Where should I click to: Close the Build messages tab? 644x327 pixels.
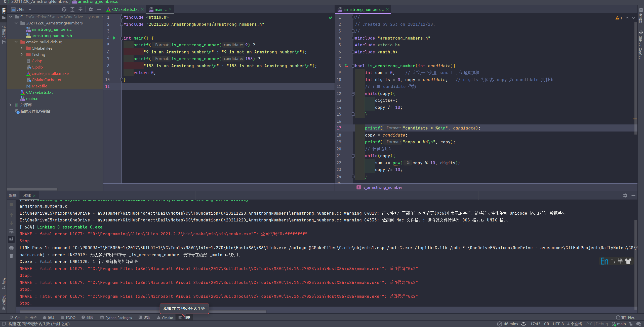34,196
